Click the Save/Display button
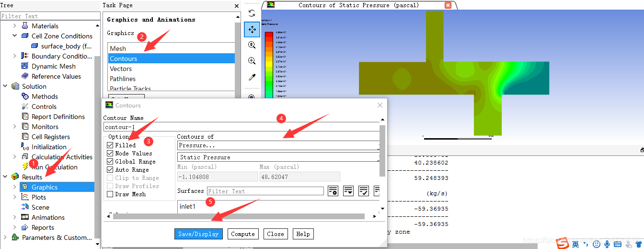Screen dimensions: 644x249 [x=198, y=234]
